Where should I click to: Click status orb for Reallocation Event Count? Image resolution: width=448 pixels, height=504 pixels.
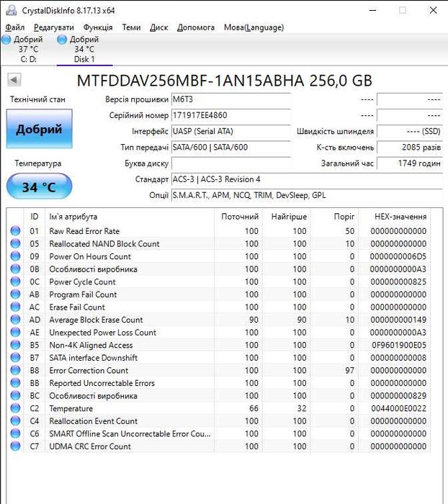pyautogui.click(x=15, y=420)
